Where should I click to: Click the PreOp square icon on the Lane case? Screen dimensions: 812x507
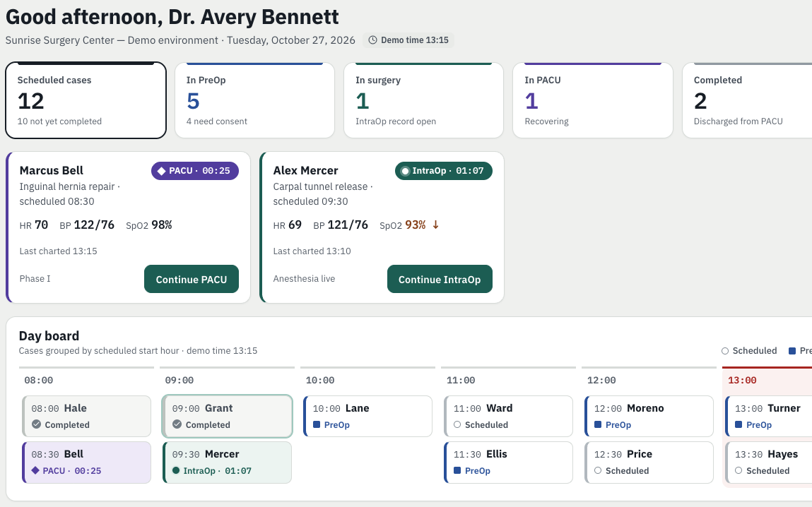317,425
